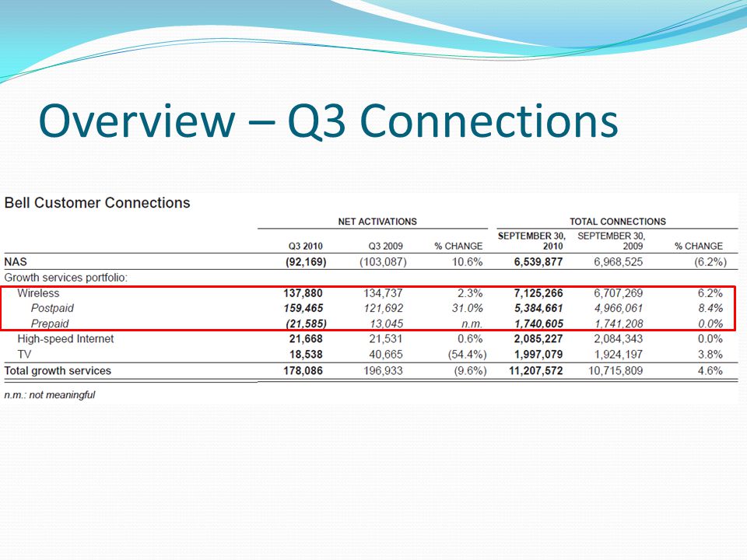The image size is (747, 560).
Task: Click the 'Bell Customer Connections' table heading
Action: [97, 203]
